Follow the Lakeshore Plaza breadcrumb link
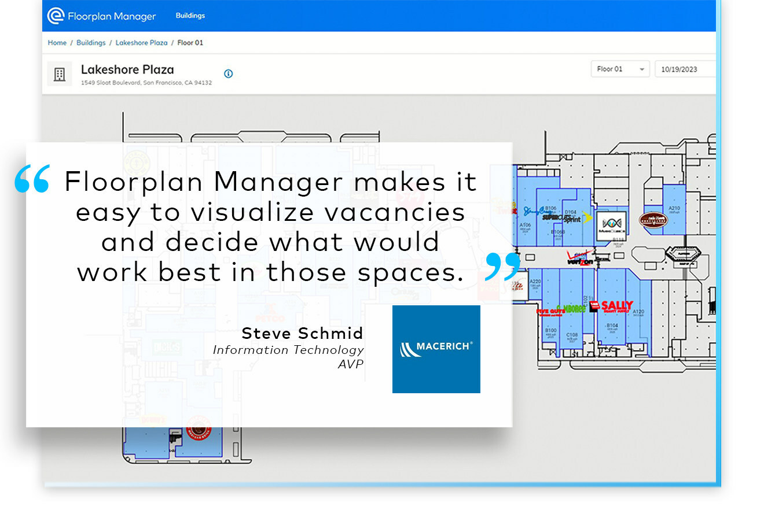The image size is (764, 532). pyautogui.click(x=141, y=43)
